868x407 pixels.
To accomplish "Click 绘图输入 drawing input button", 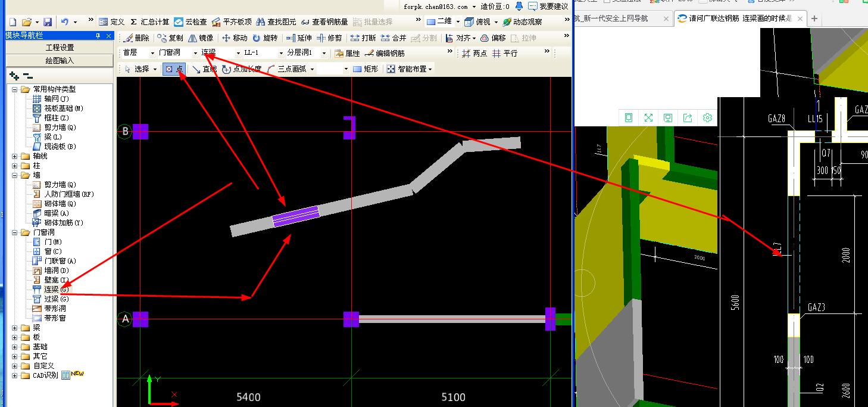I will 60,60.
